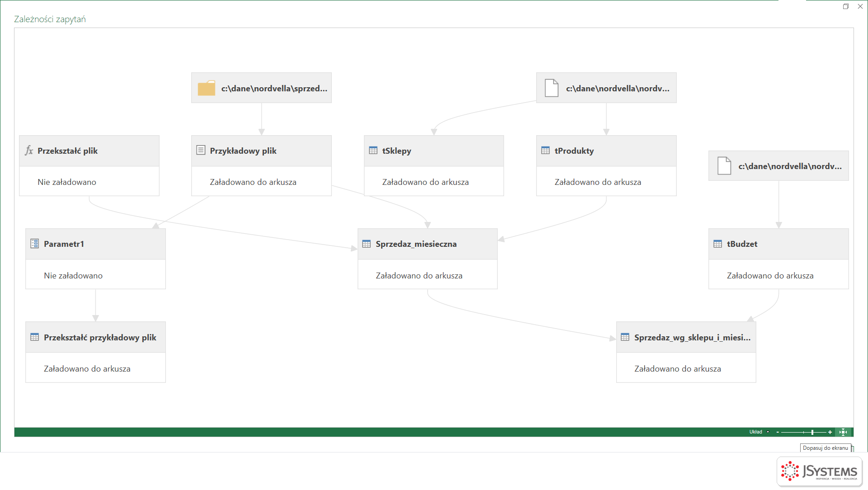This screenshot has height=490, width=868.
Task: Click 'Załadowano do arkusza' under tSklepy
Action: [425, 182]
